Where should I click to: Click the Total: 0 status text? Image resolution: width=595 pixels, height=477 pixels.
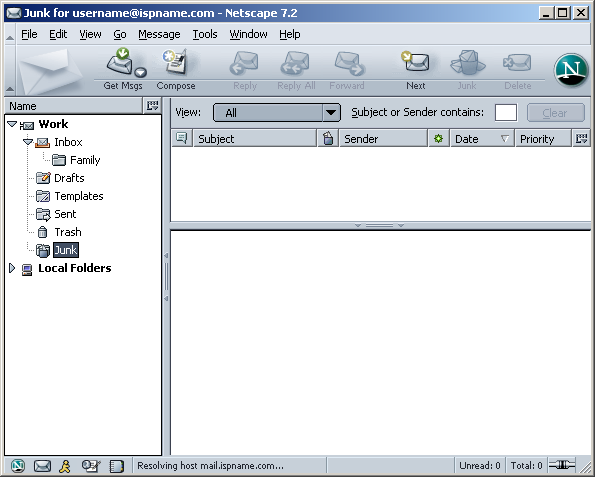point(526,466)
